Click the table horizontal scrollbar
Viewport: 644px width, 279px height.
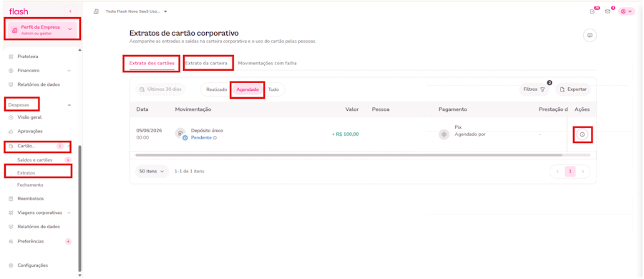[348, 155]
